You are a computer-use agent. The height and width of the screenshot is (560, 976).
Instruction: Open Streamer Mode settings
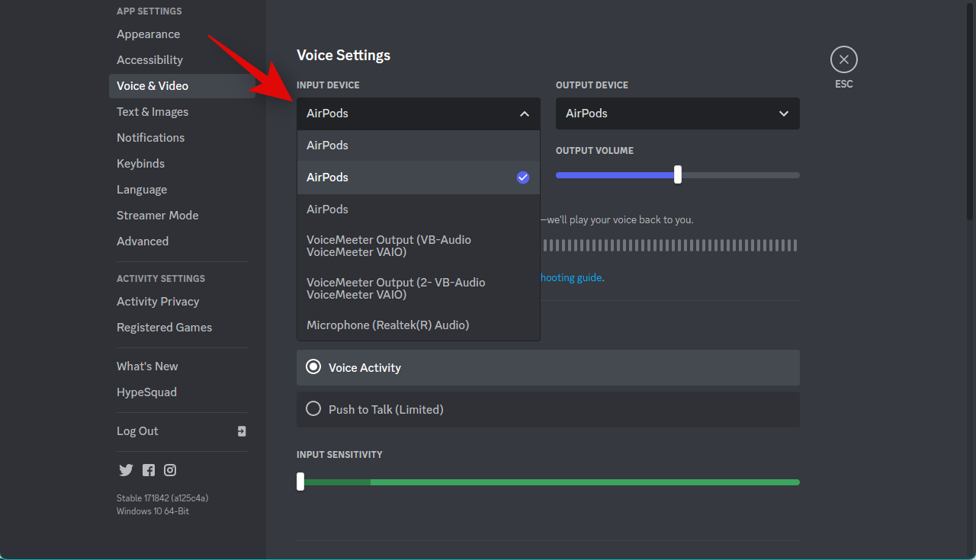tap(157, 216)
